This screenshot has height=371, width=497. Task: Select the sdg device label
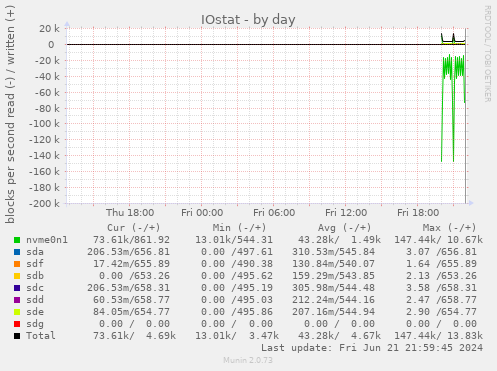click(x=35, y=324)
